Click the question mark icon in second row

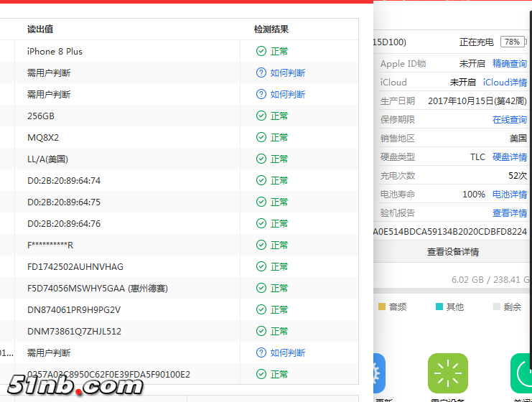[x=261, y=73]
